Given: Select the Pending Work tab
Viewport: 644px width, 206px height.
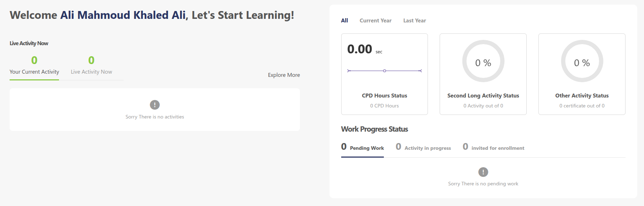Looking at the screenshot, I should coord(363,148).
